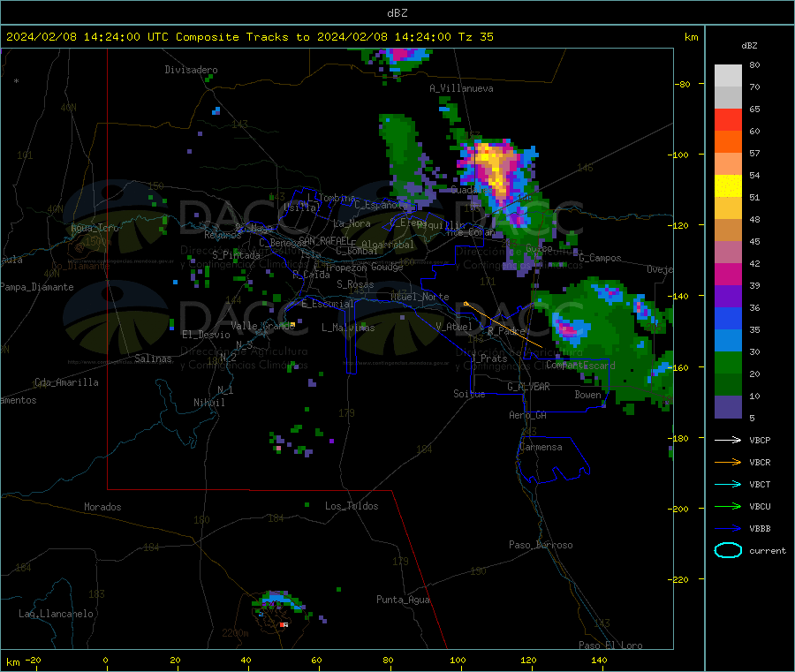Image resolution: width=795 pixels, height=672 pixels.
Task: Click the Lag.Llancanelo map label
Action: [56, 614]
